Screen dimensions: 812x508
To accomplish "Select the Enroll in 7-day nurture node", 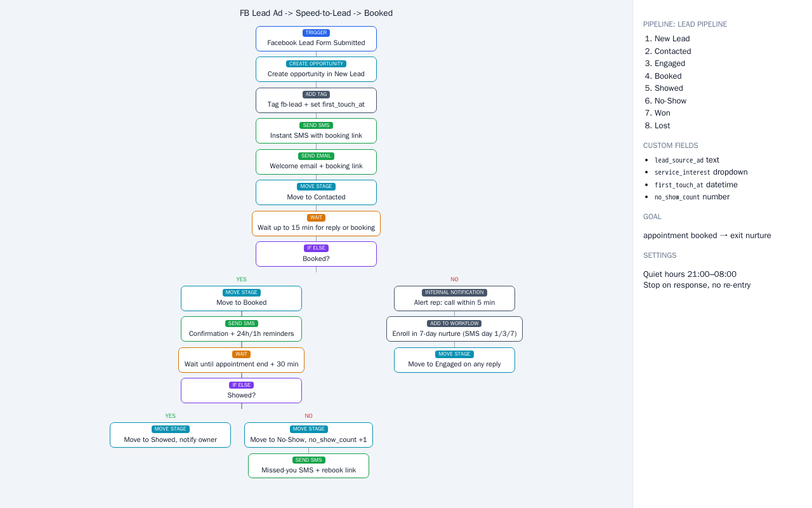I will pos(454,329).
